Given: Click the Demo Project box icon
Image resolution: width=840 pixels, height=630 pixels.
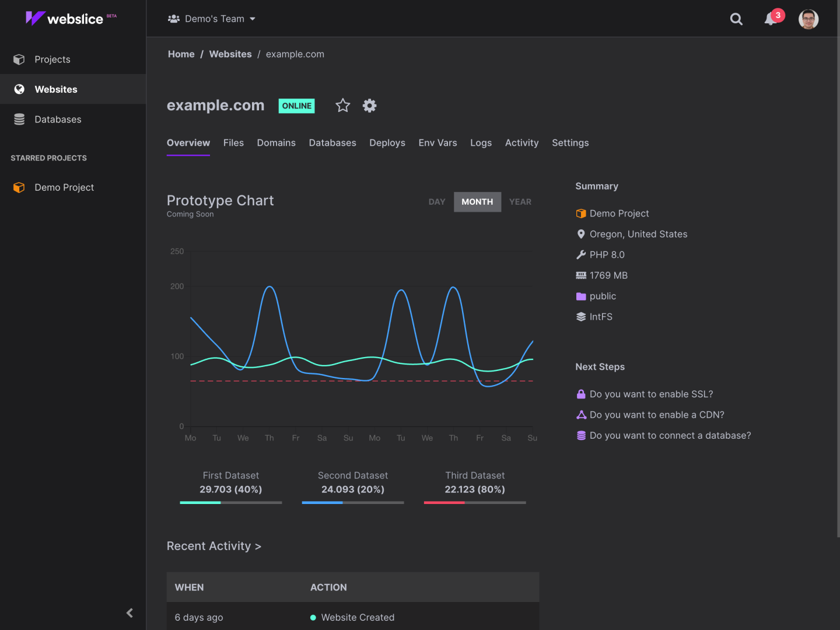Looking at the screenshot, I should click(x=19, y=187).
